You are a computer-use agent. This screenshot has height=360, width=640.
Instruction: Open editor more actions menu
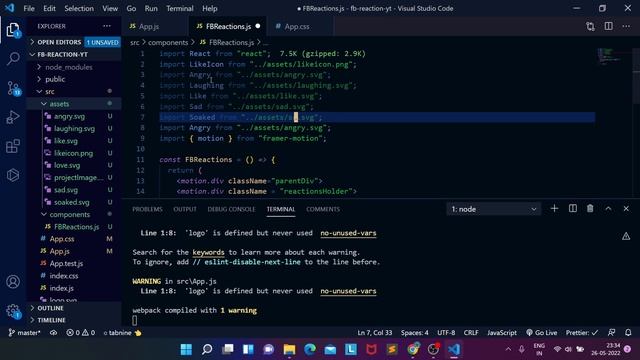tap(626, 26)
